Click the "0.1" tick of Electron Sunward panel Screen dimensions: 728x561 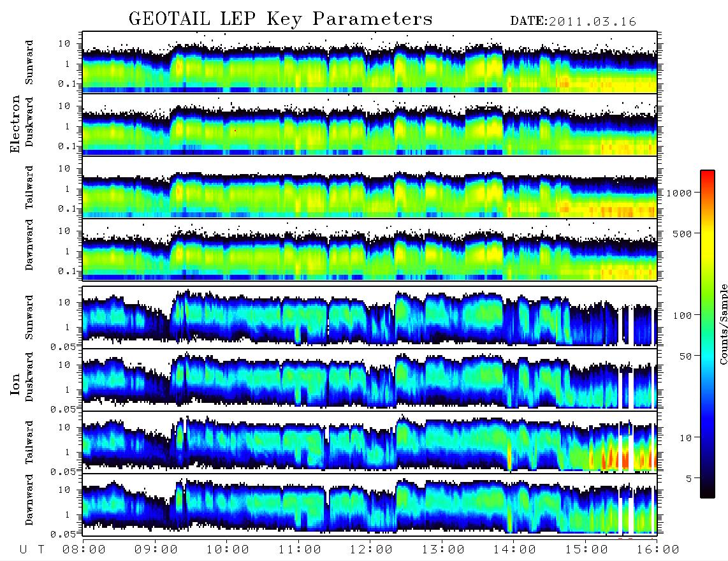point(67,84)
